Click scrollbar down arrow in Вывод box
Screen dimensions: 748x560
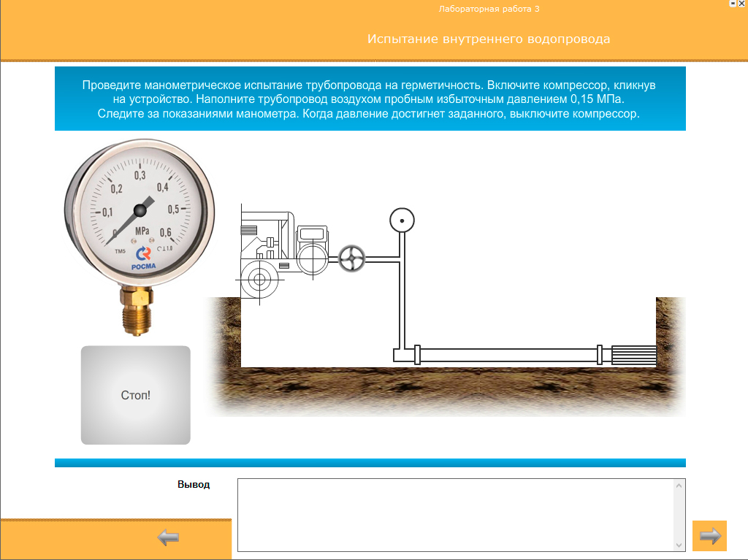click(x=679, y=545)
